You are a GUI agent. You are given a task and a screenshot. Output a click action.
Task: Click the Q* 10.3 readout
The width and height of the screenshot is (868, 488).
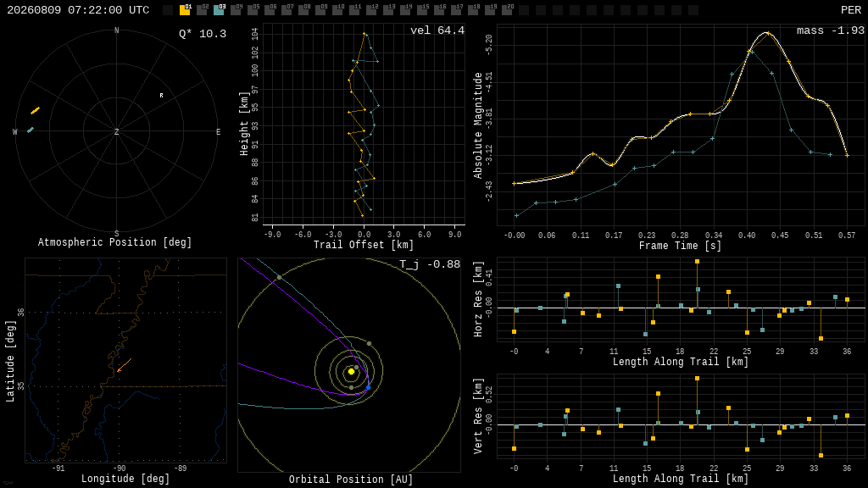tap(203, 34)
